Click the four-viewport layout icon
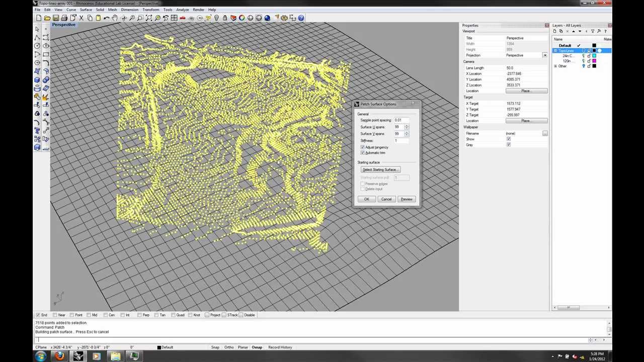This screenshot has height=362, width=644. [174, 18]
